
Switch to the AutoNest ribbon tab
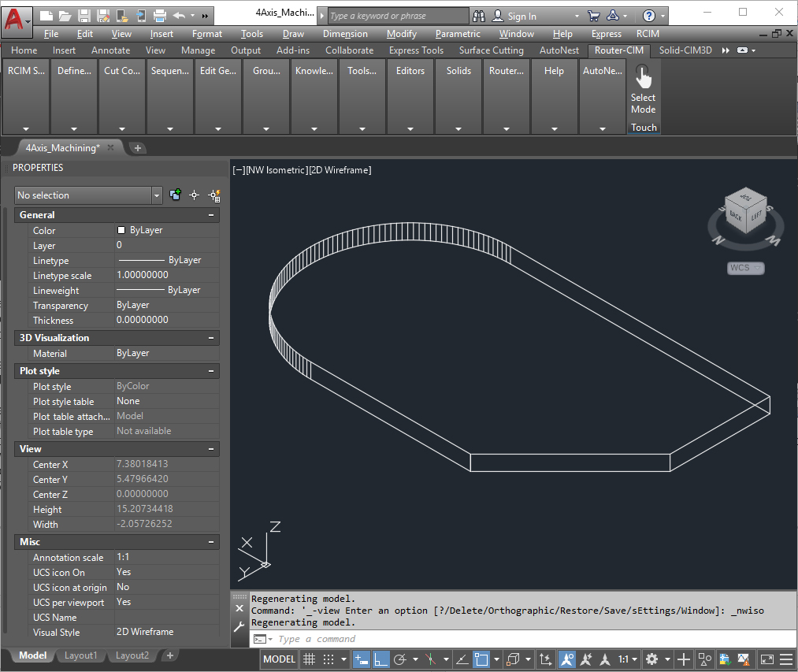click(x=559, y=50)
